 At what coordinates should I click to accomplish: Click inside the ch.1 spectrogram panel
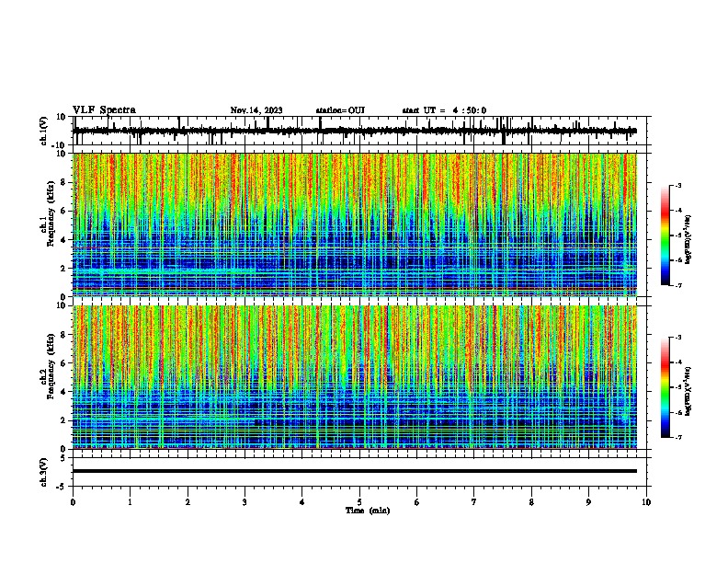coord(355,224)
